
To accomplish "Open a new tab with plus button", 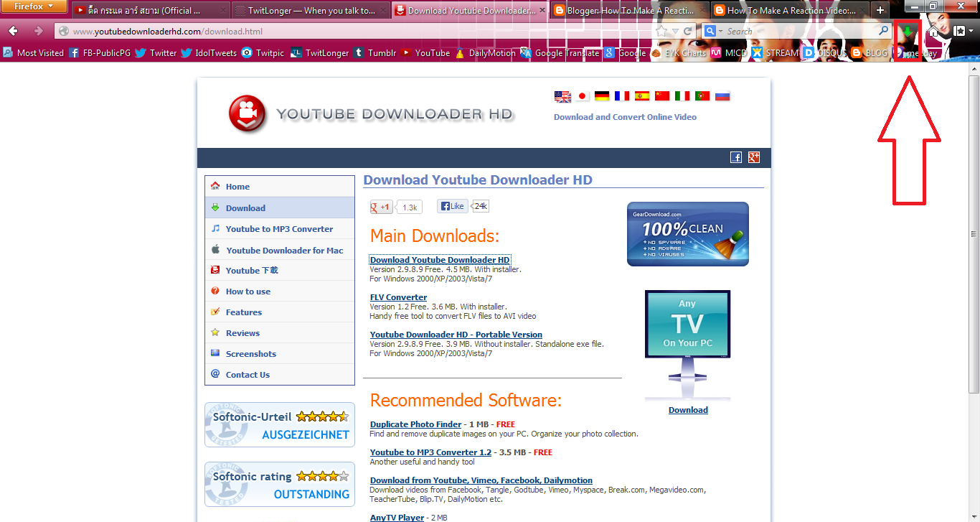I will pos(880,11).
